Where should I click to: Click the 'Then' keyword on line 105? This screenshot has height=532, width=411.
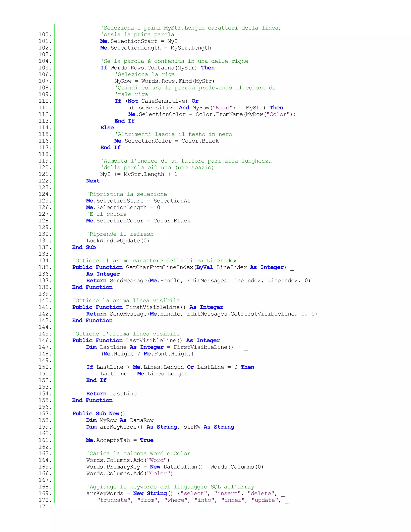pos(208,68)
